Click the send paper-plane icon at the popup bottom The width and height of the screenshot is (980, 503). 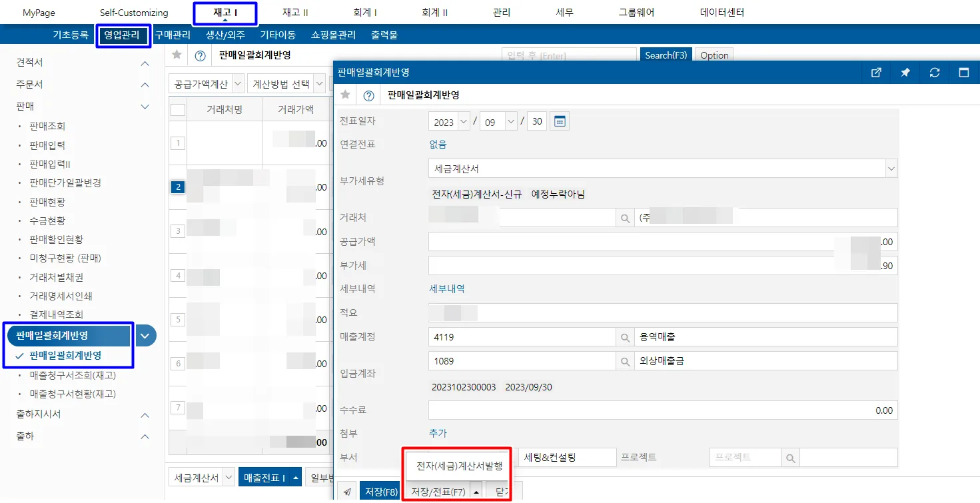pos(347,492)
